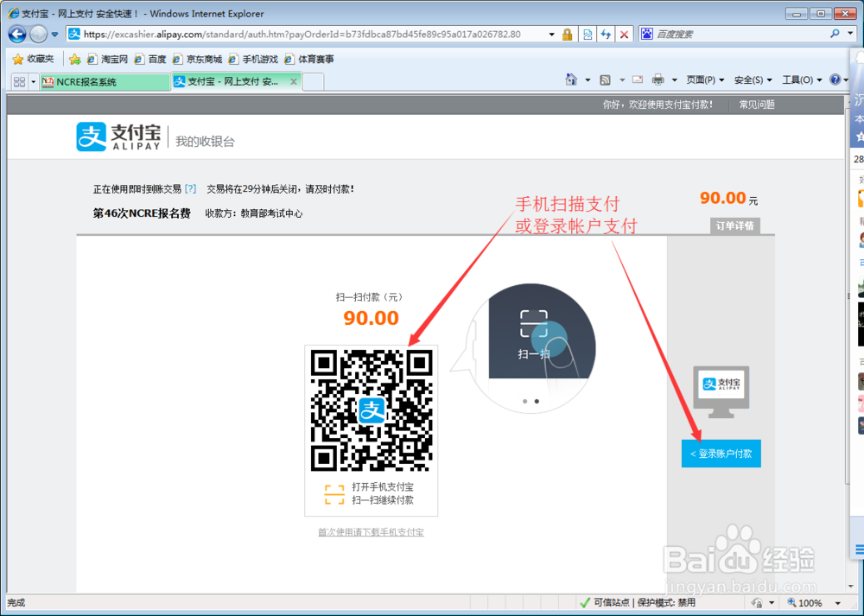Open the 工具(O) menu
The width and height of the screenshot is (864, 616).
802,79
